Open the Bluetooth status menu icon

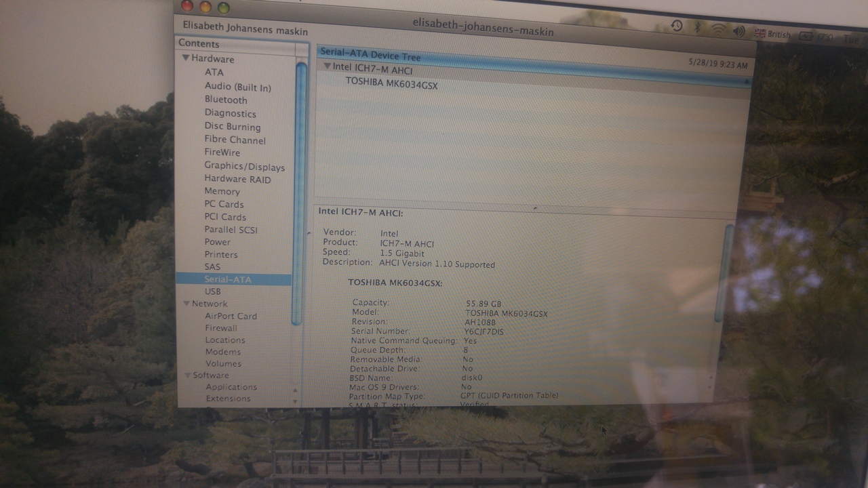pyautogui.click(x=697, y=27)
